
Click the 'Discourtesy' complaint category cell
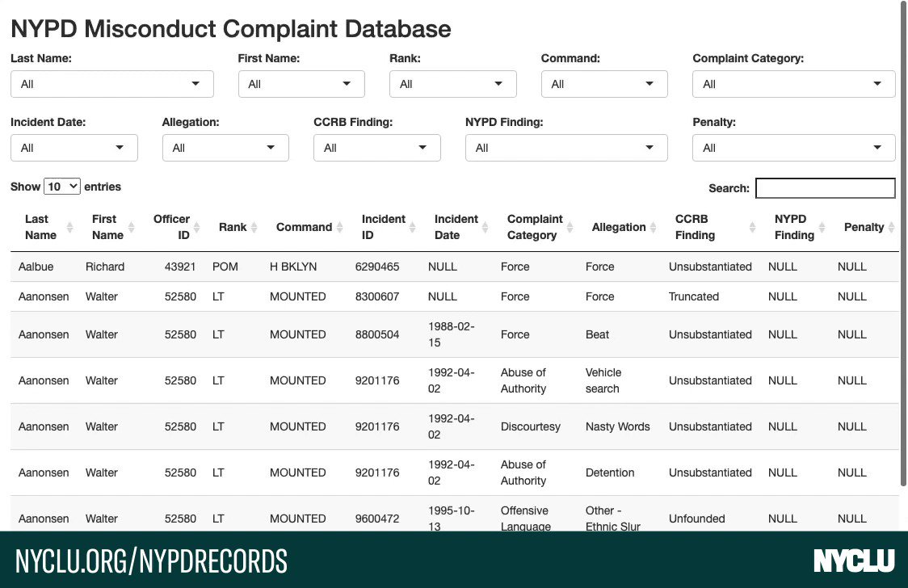coord(531,426)
